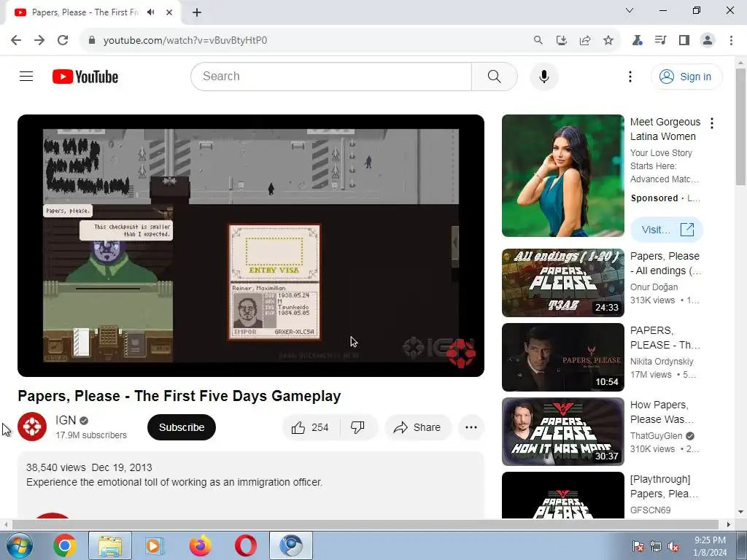Share this page icon
Image resolution: width=747 pixels, height=560 pixels.
(584, 40)
